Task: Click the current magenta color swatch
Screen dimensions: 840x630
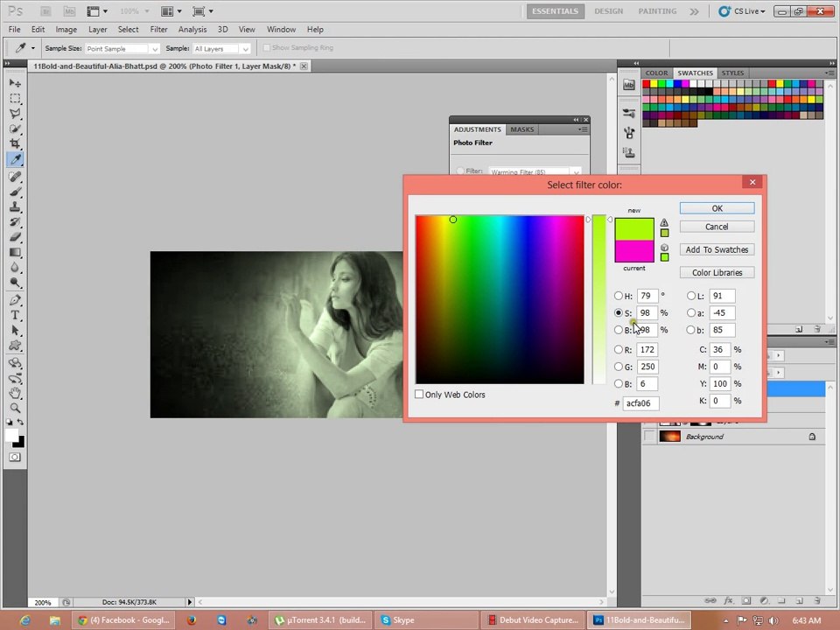Action: 634,251
